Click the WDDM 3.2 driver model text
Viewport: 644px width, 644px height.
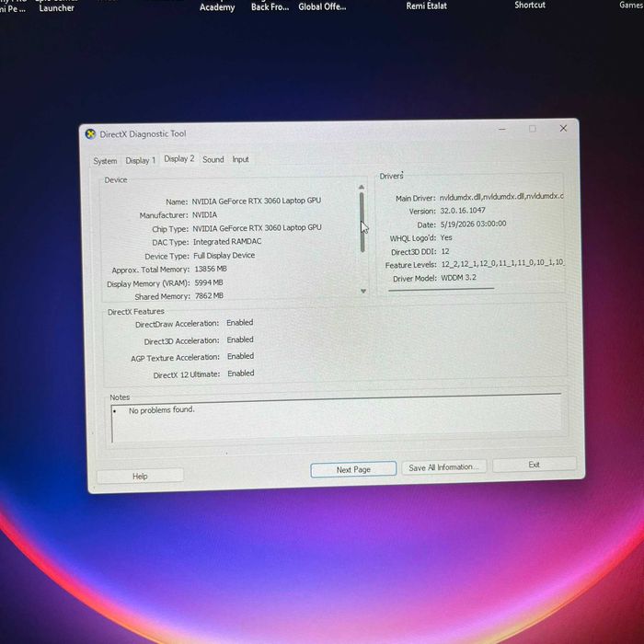(x=458, y=278)
